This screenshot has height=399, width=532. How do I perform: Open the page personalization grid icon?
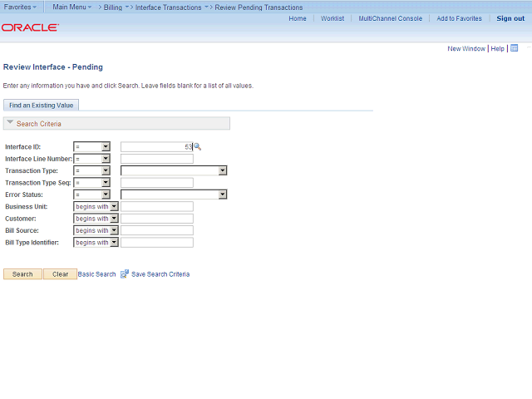pos(515,48)
